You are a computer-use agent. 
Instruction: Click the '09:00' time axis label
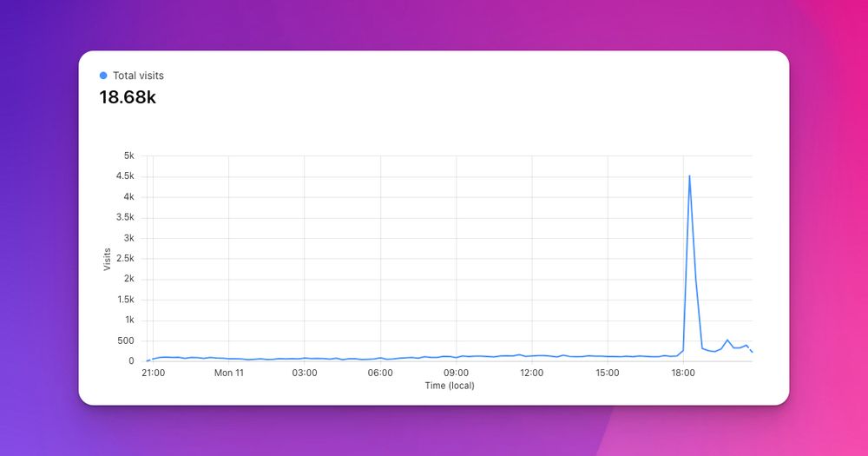pyautogui.click(x=457, y=373)
